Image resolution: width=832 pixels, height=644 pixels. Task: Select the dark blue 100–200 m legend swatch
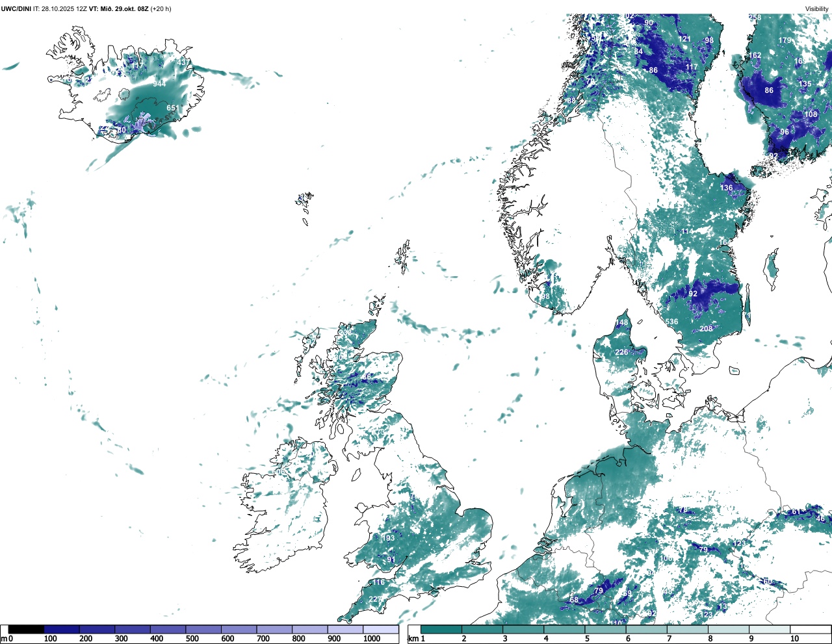click(x=62, y=629)
